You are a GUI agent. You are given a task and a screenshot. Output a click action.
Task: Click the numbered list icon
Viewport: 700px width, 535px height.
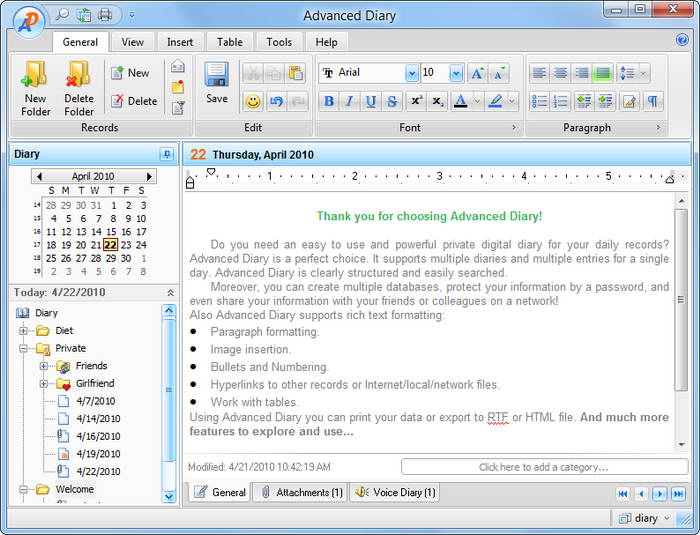560,101
